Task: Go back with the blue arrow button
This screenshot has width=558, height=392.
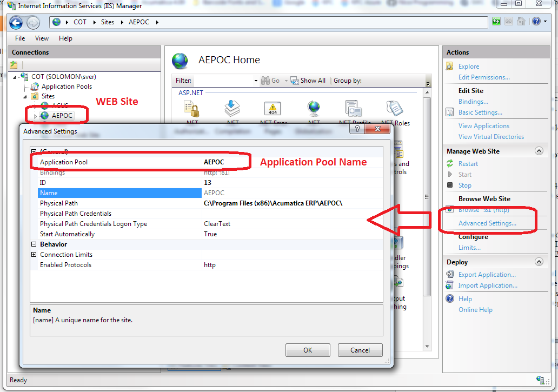Action: pos(16,23)
